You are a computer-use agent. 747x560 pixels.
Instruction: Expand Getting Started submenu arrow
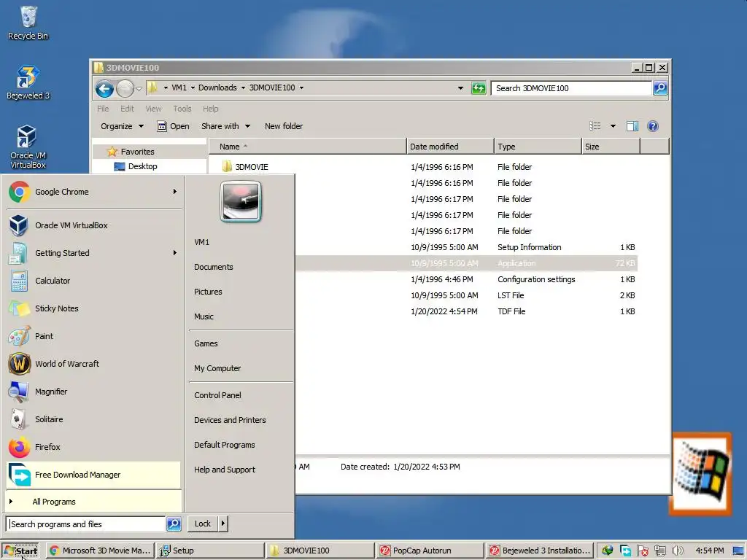[175, 253]
